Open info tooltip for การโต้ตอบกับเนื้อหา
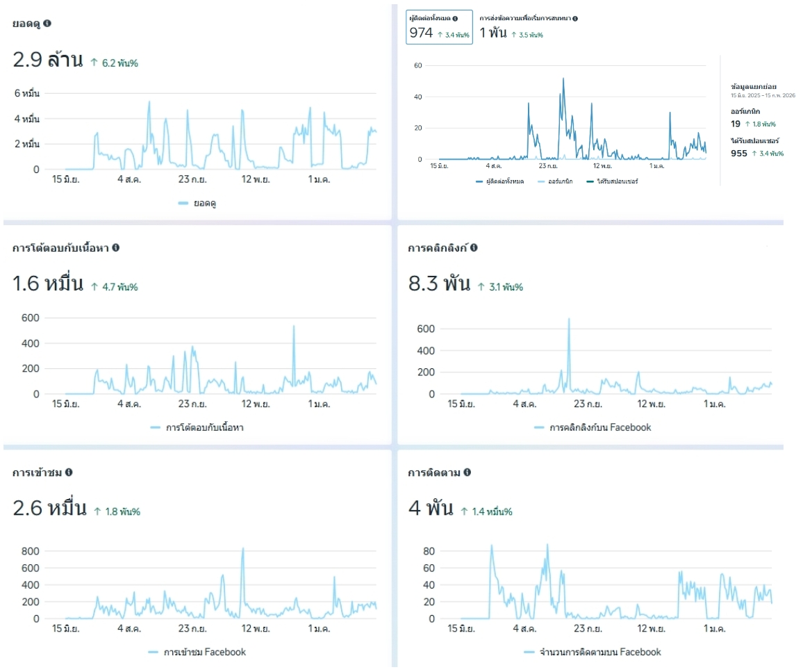Viewport: 803px width, 672px height. coord(115,247)
